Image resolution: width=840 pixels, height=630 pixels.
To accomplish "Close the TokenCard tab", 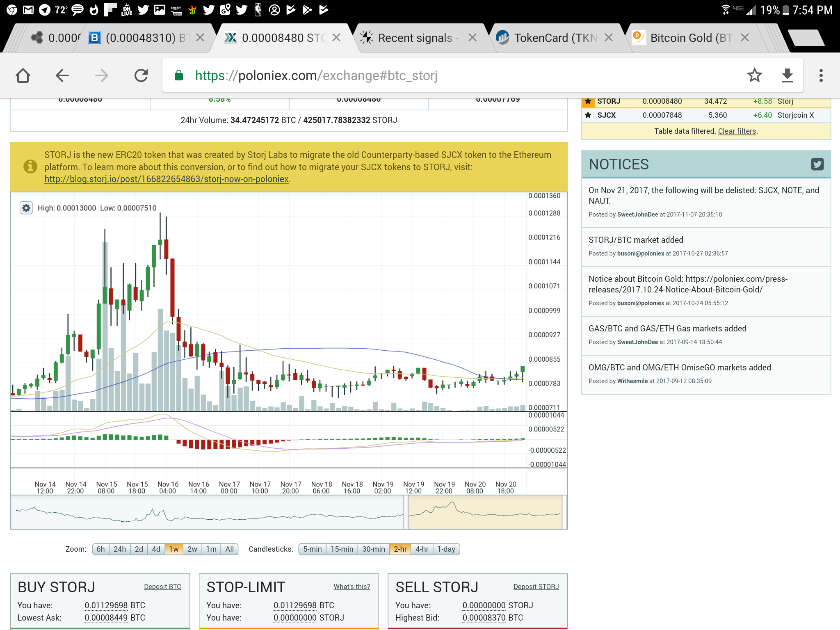I will (x=609, y=38).
